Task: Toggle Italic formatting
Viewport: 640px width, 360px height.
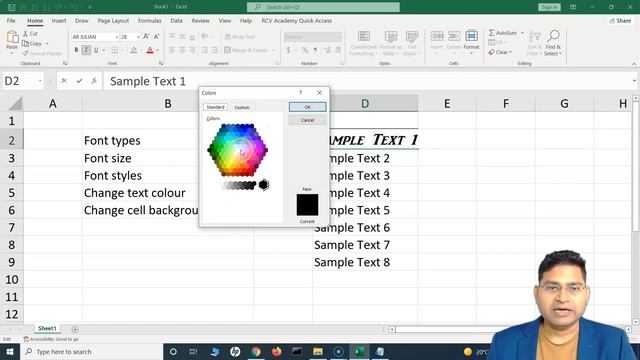Action: point(86,50)
